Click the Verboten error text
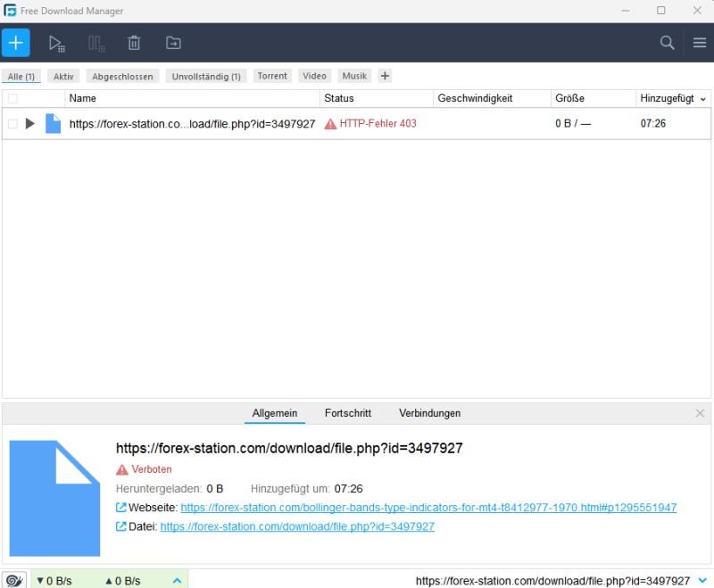714x588 pixels. [x=152, y=469]
